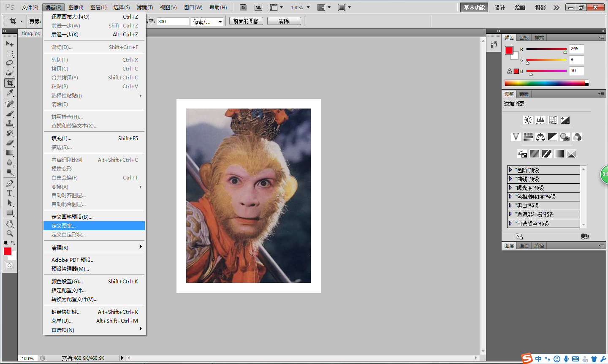Open the resolution units 像素/... dropdown
Screen dimensions: 608x364
click(x=207, y=22)
